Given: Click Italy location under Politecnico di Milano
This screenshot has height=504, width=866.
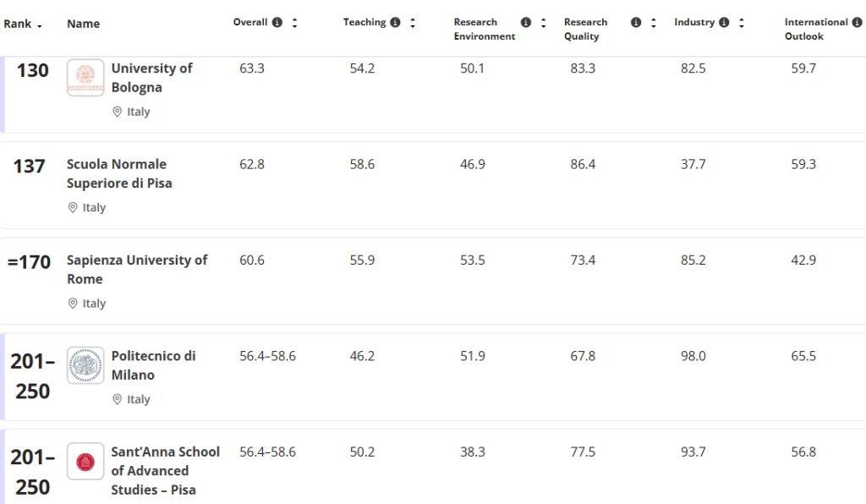Looking at the screenshot, I should point(138,399).
